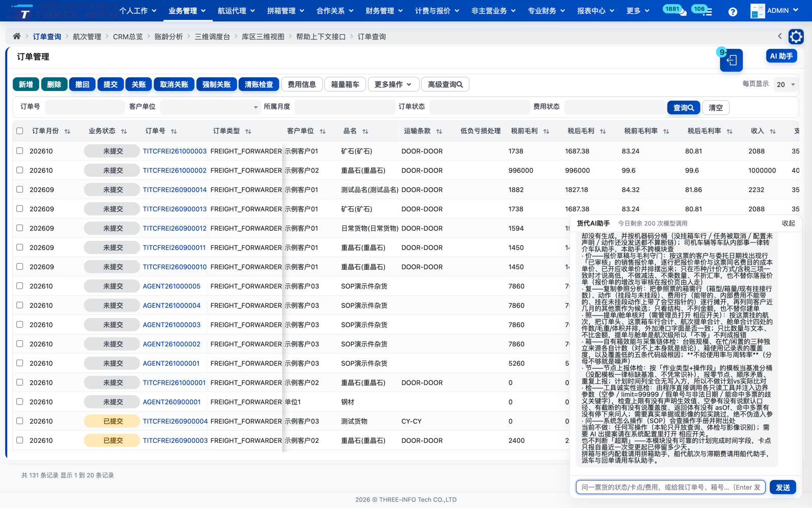
Task: Open the 每页显示 page size dropdown
Action: (x=786, y=85)
